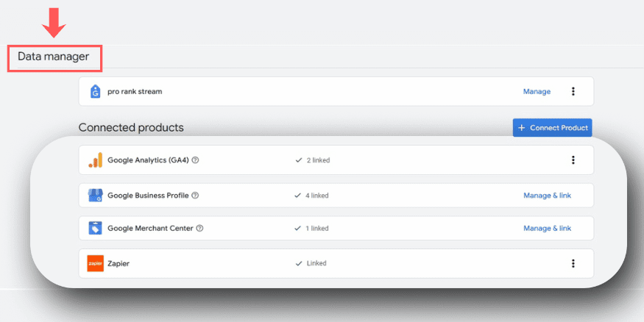644x322 pixels.
Task: Open three-dot menu for Zapier row
Action: [573, 263]
